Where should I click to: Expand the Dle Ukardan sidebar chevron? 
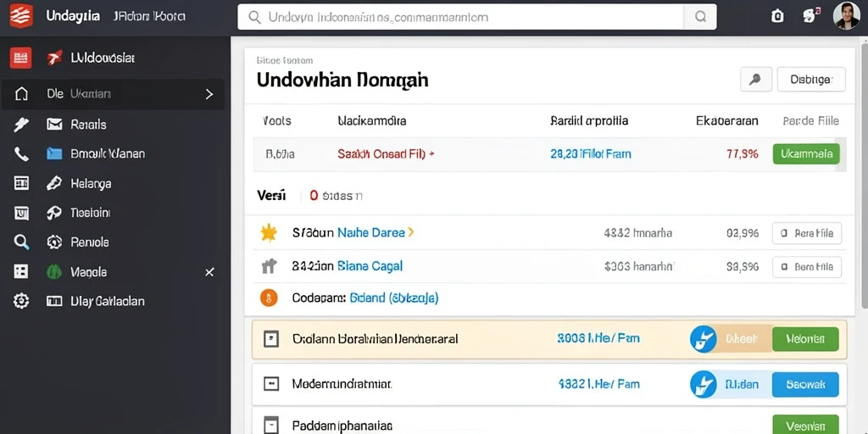(x=209, y=94)
